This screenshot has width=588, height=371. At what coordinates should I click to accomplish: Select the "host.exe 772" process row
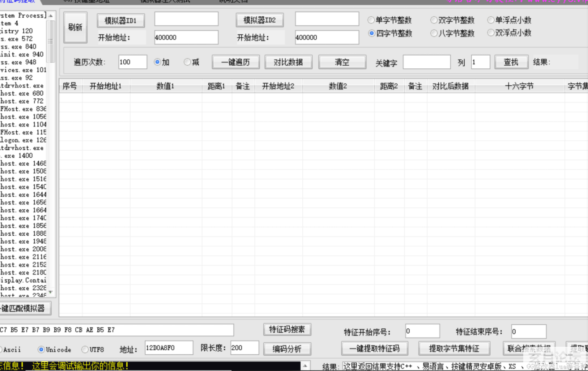(x=23, y=101)
